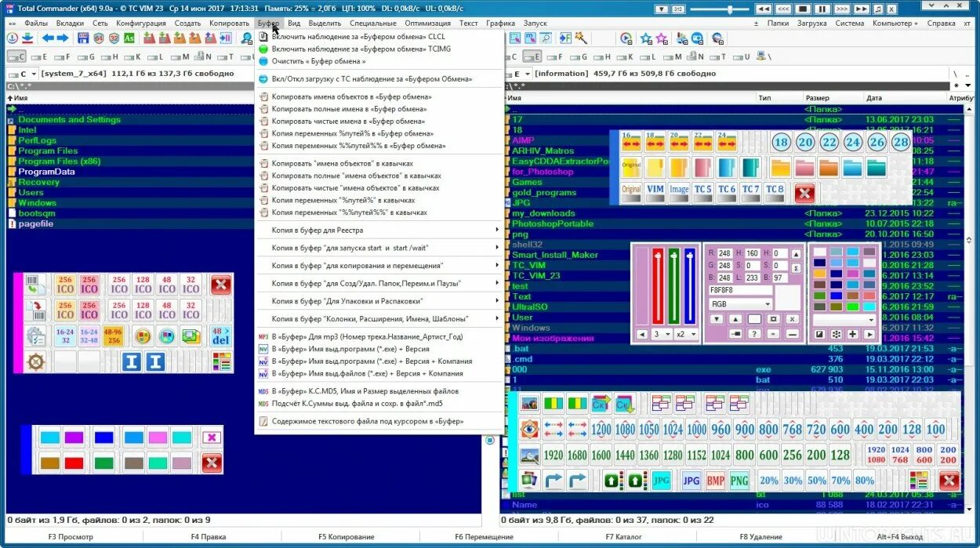Click the red ship's wheel icon in left floating panel
Screen dimensions: 980x548
click(37, 361)
